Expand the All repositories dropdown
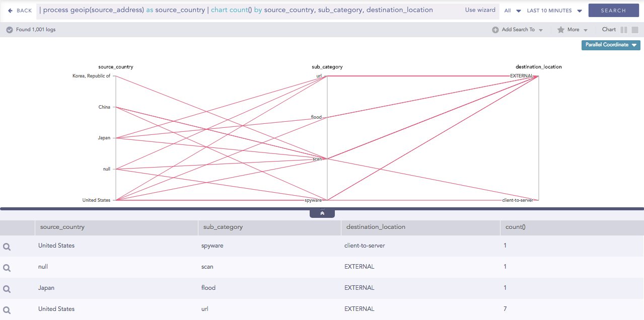Viewport: 644px width, 320px height. click(x=513, y=11)
